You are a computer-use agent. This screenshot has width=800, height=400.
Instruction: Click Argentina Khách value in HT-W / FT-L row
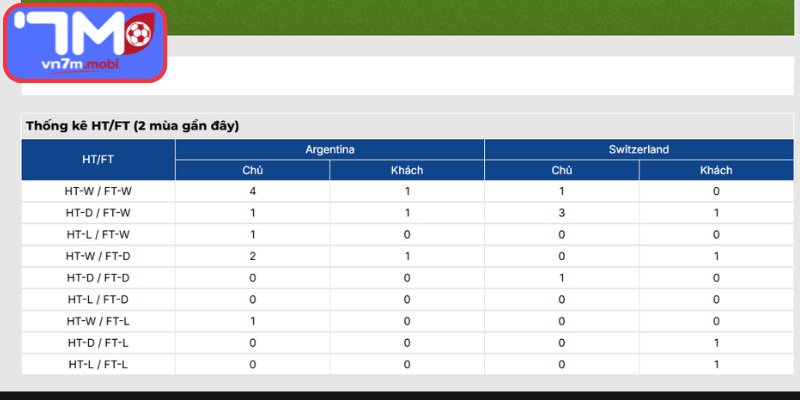[407, 321]
